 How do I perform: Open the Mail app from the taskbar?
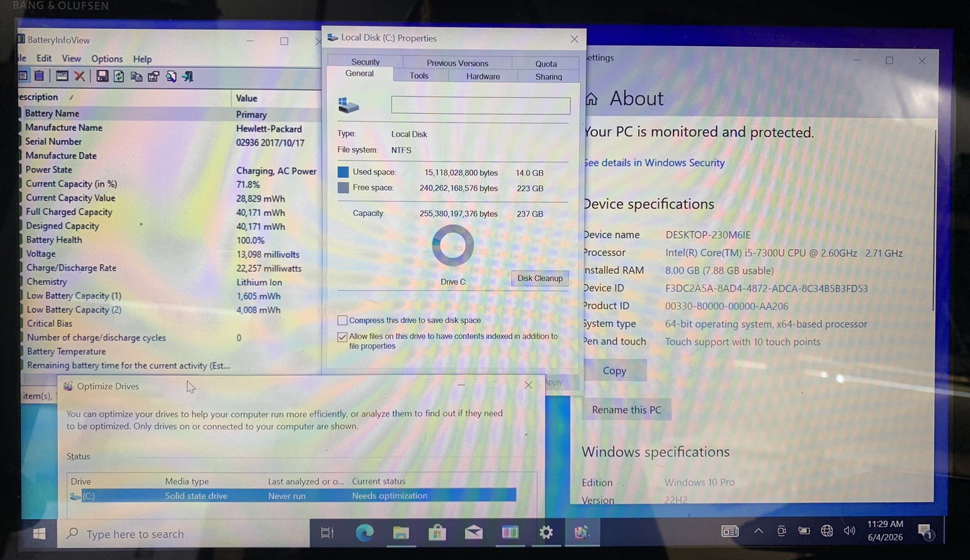click(x=473, y=532)
